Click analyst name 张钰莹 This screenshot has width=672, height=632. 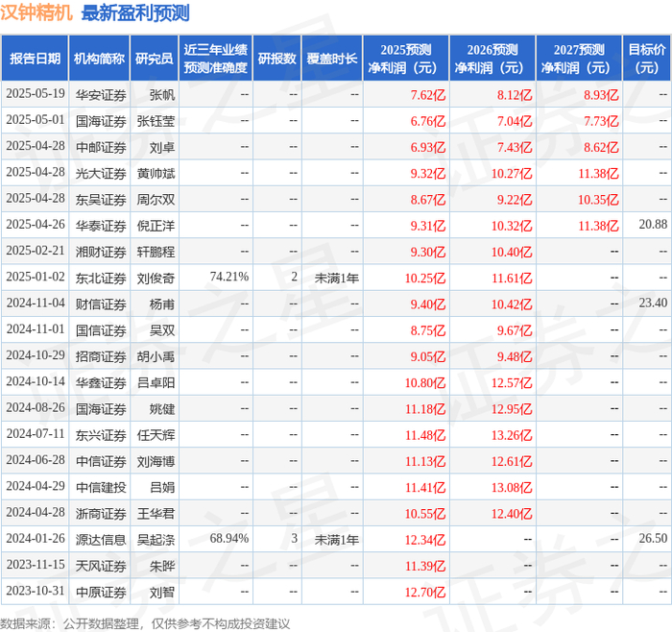156,121
